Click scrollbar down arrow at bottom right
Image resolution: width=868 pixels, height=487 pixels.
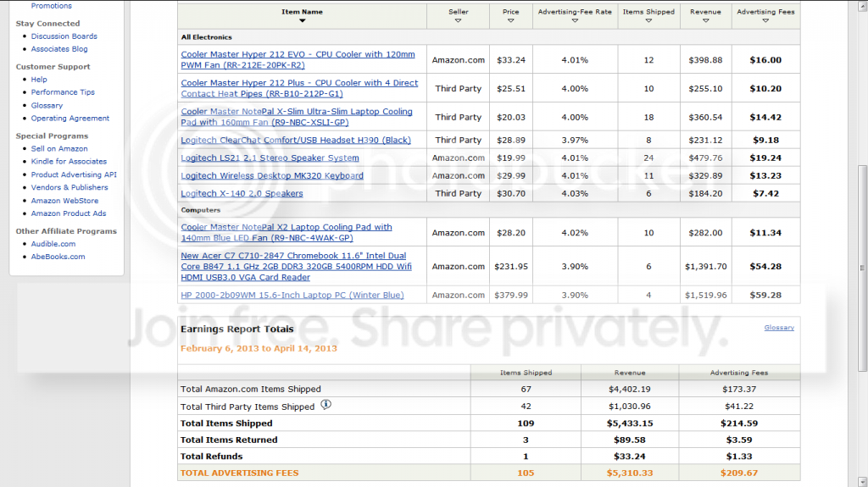pos(862,481)
